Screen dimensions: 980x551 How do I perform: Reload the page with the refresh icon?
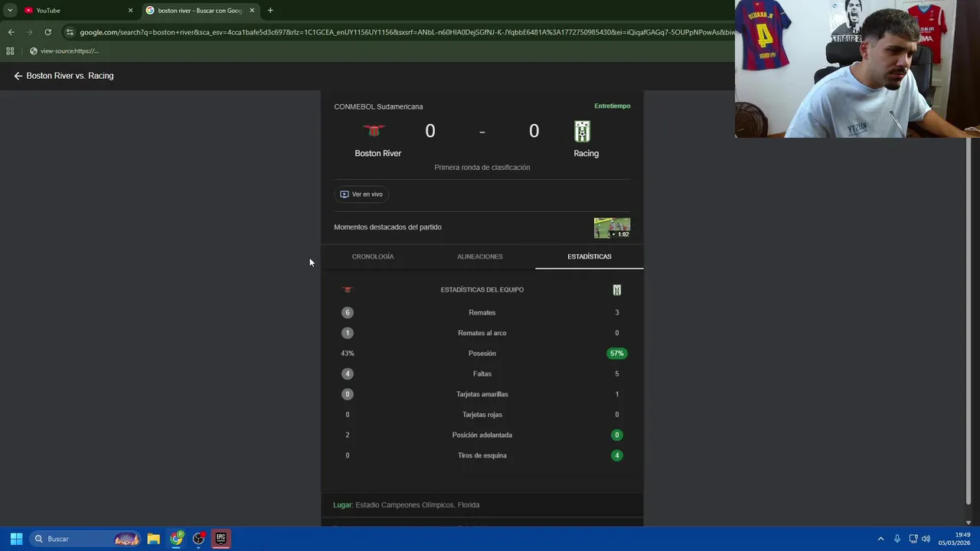47,32
